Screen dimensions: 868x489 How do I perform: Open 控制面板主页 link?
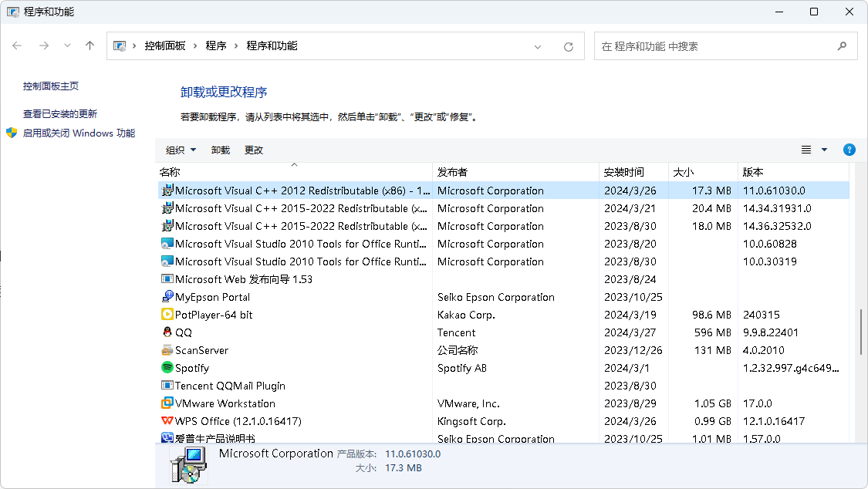(x=51, y=86)
